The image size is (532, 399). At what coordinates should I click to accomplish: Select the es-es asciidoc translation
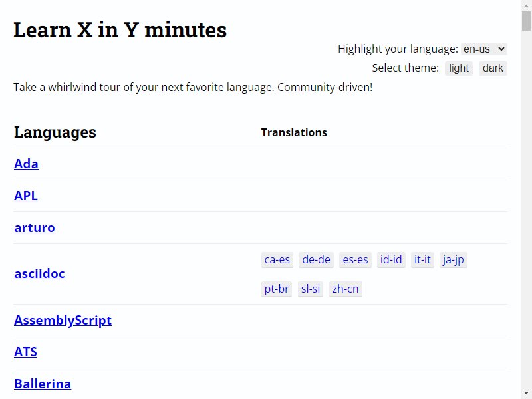(355, 259)
